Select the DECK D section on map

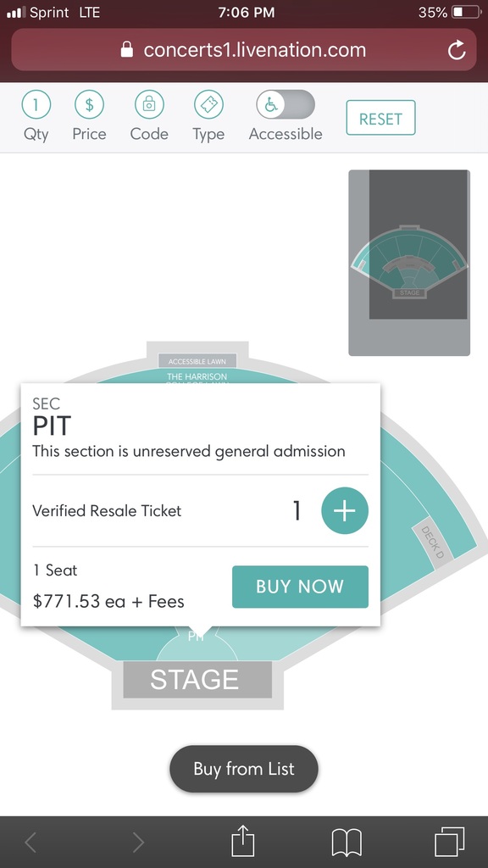pos(433,540)
